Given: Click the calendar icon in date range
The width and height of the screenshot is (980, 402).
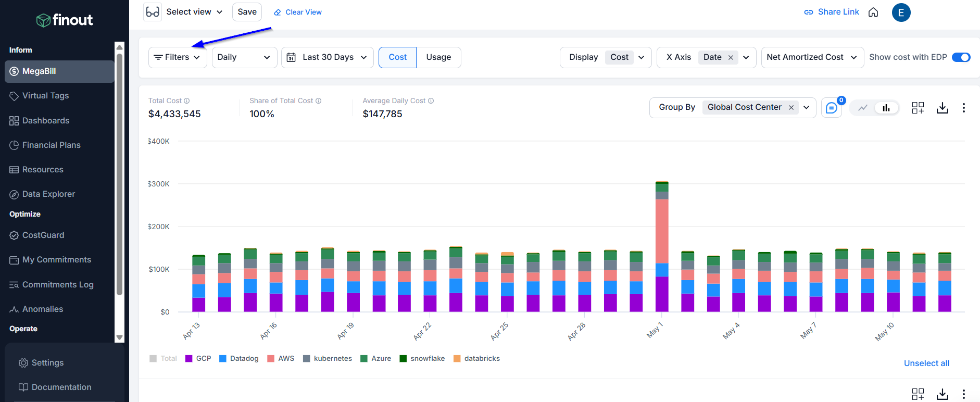Looking at the screenshot, I should click(x=292, y=57).
